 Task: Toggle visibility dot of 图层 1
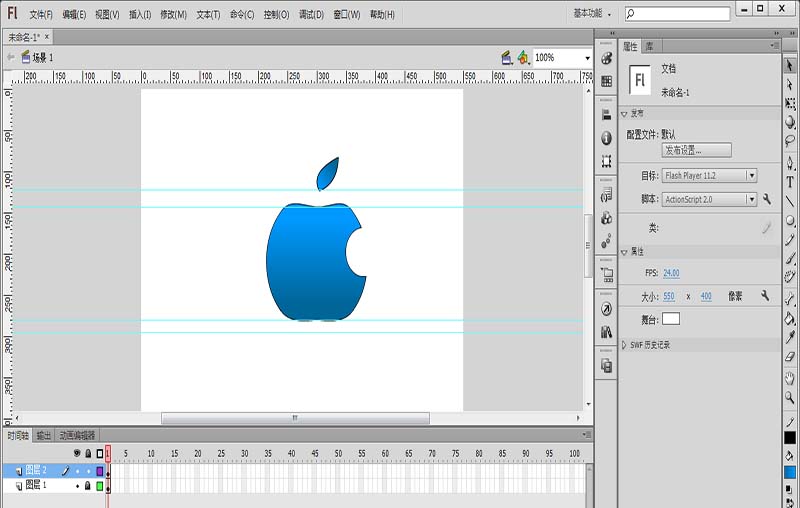78,486
